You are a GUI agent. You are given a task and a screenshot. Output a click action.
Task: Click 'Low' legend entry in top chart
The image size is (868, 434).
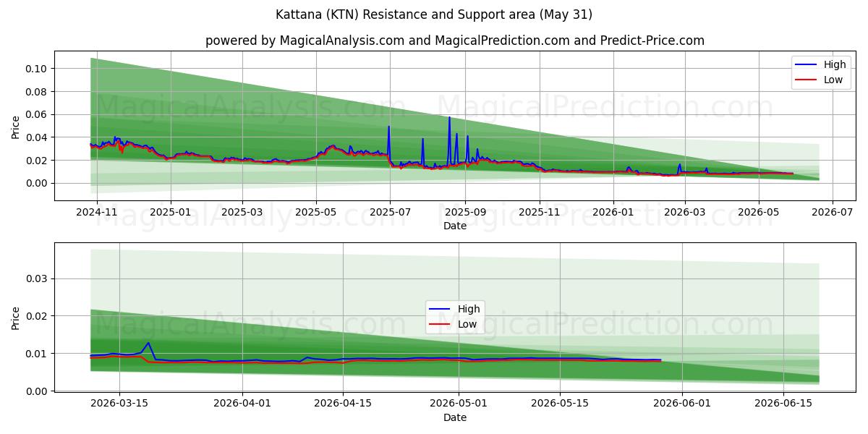833,80
